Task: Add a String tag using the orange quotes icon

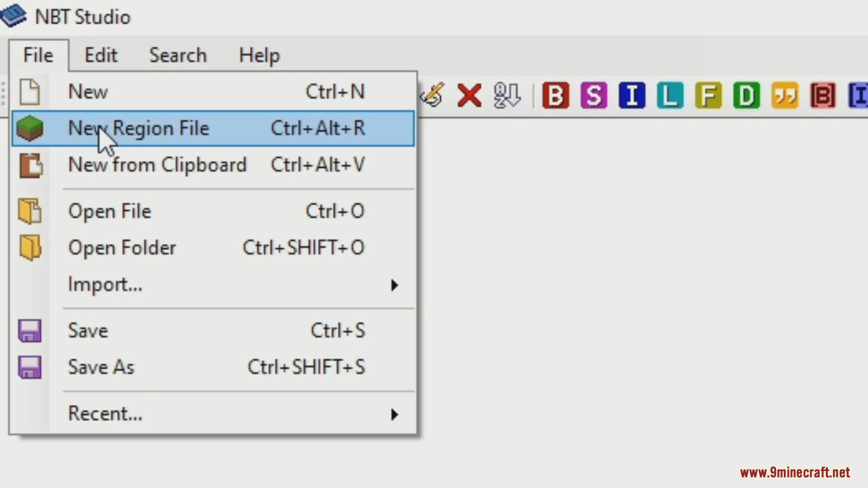Action: [785, 95]
